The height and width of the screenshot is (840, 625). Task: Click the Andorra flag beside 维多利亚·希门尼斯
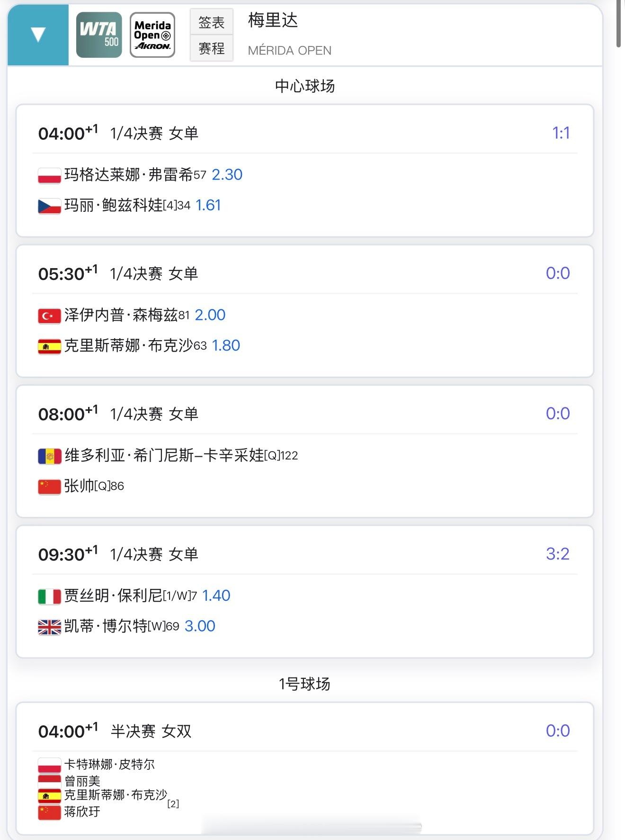(49, 456)
